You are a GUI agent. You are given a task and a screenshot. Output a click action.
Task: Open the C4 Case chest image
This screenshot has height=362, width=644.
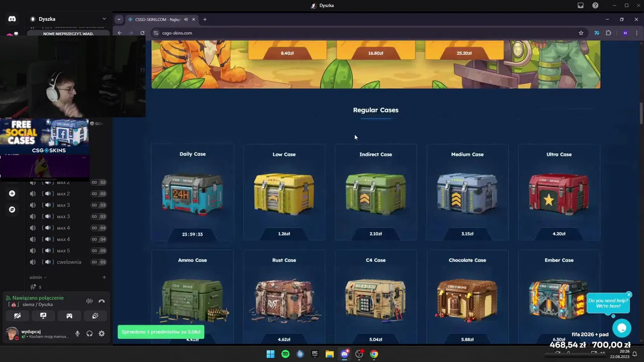tap(376, 300)
